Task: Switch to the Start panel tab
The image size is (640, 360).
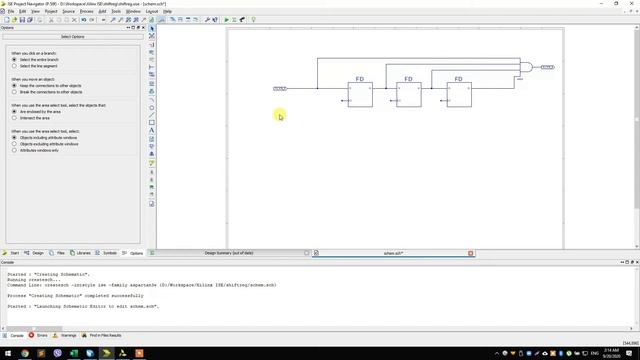Action: pyautogui.click(x=11, y=253)
